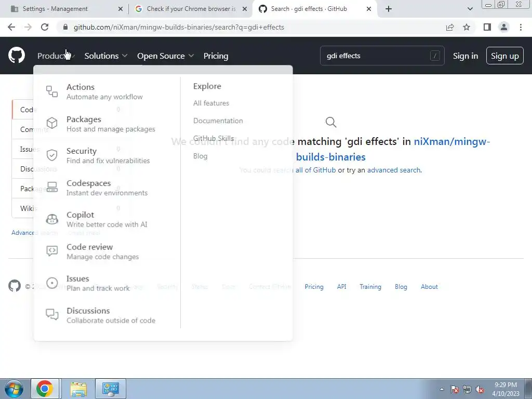Collapse the Product dropdown
The width and height of the screenshot is (532, 399).
(x=56, y=56)
